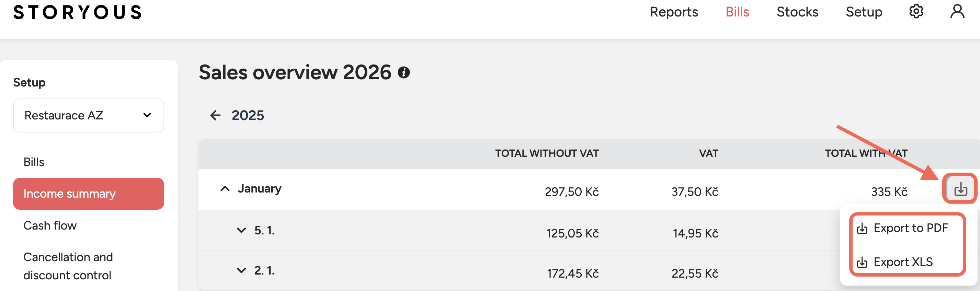Viewport: 980px width, 291px height.
Task: Open the settings gear icon
Action: [916, 11]
